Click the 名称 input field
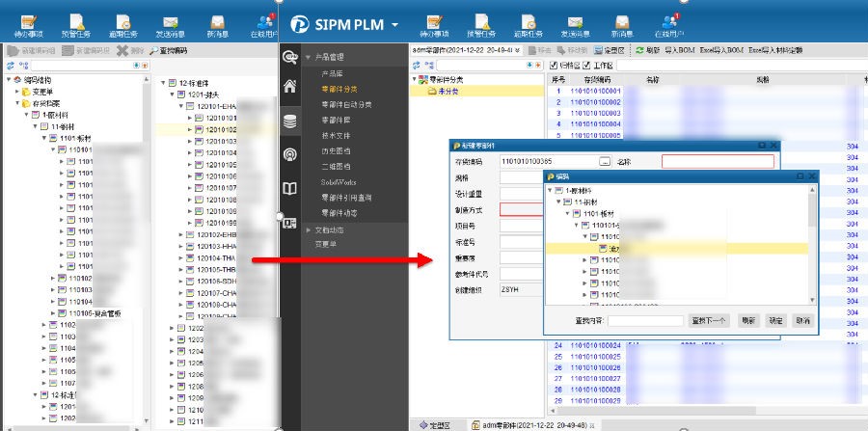 (x=717, y=162)
